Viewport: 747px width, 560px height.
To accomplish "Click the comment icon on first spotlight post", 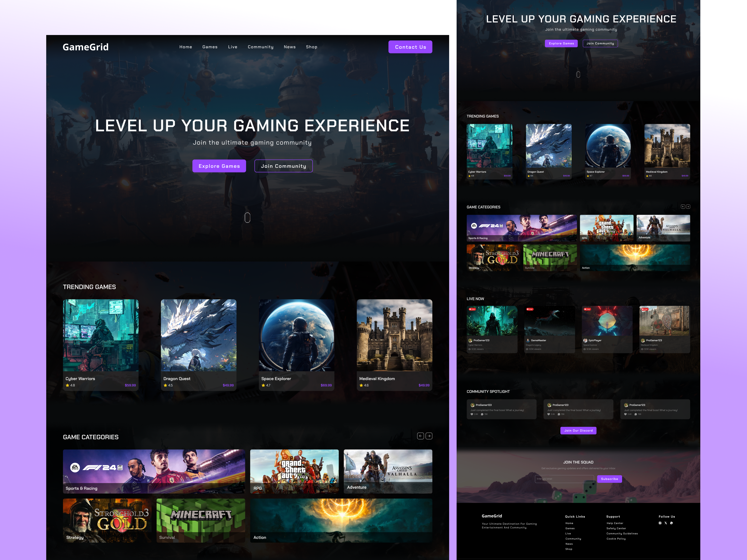I will coord(482,414).
